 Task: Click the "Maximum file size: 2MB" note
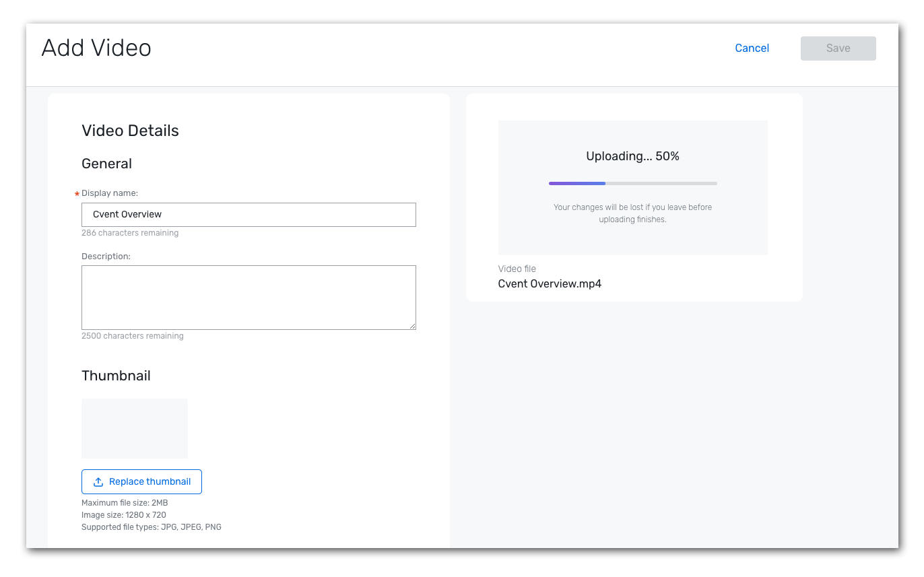[x=125, y=503]
